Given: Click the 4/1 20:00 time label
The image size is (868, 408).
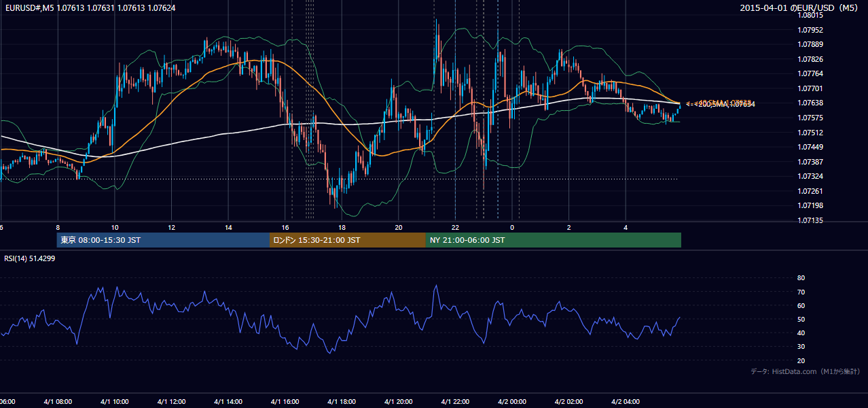Looking at the screenshot, I should point(399,402).
